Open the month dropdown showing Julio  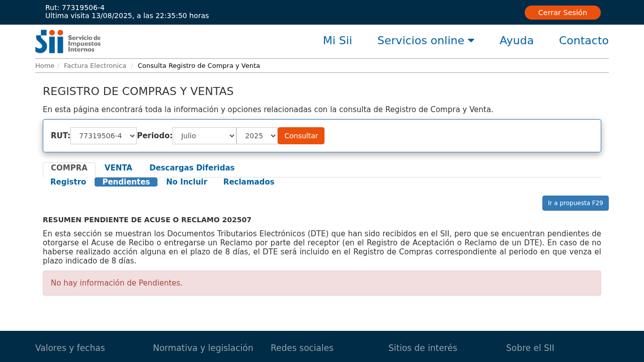click(204, 136)
